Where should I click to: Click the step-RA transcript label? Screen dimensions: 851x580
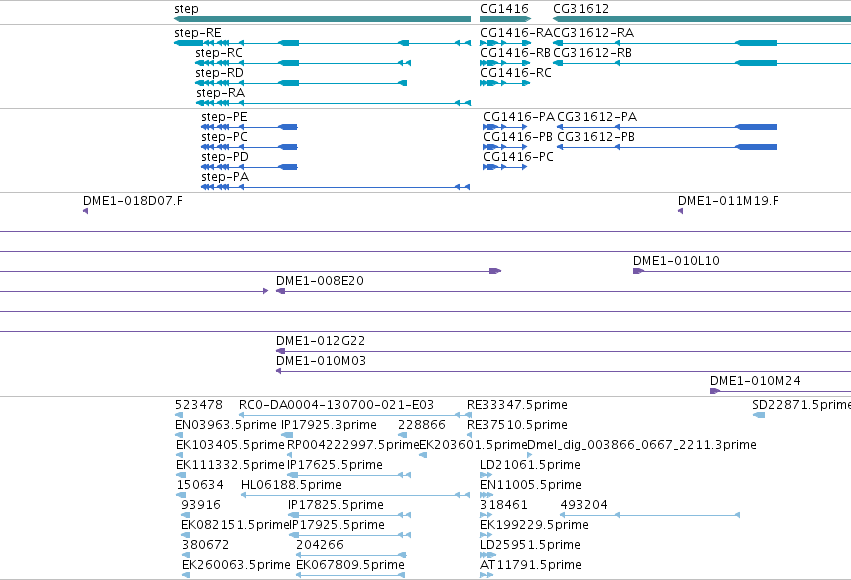220,93
